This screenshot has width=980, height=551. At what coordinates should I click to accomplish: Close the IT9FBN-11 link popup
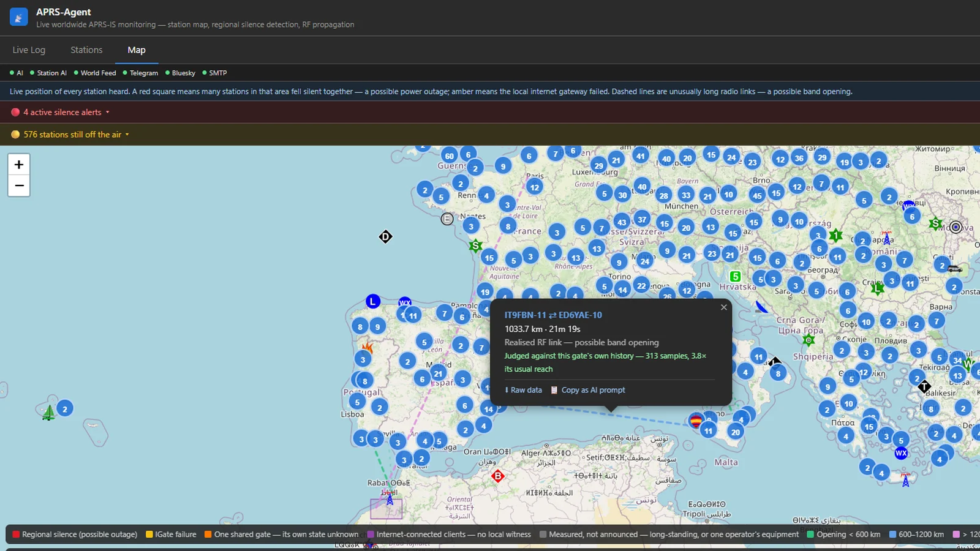[723, 307]
